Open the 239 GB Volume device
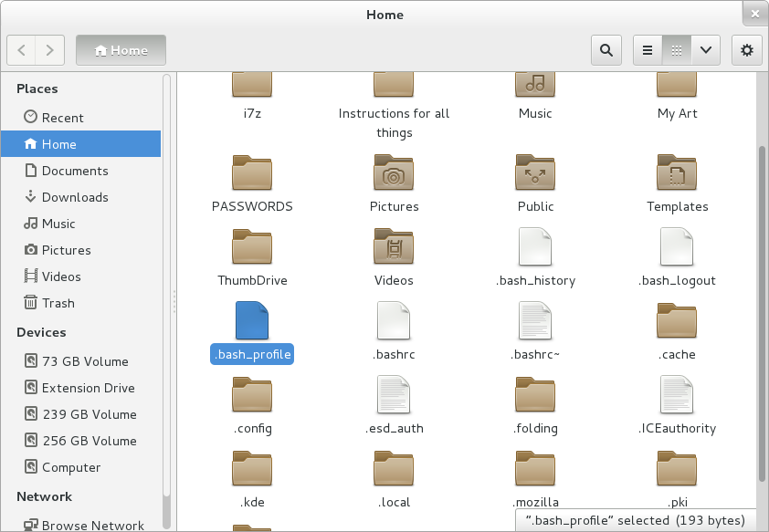This screenshot has height=532, width=769. [81, 414]
